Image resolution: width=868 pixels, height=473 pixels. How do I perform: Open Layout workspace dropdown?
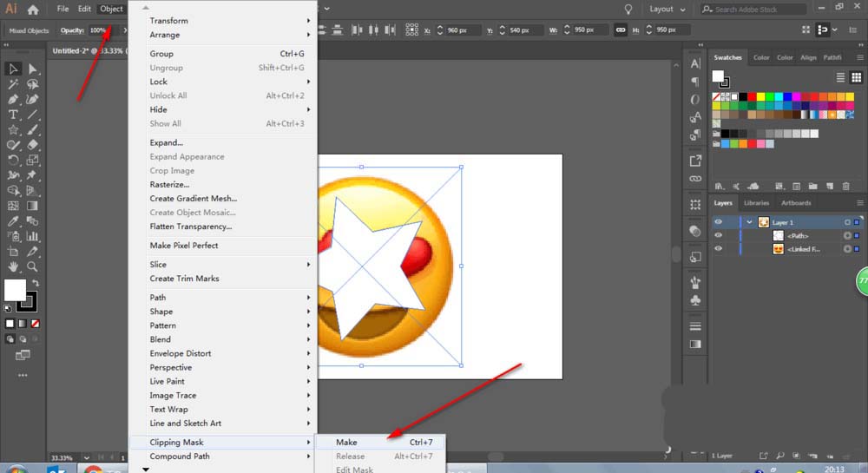667,9
